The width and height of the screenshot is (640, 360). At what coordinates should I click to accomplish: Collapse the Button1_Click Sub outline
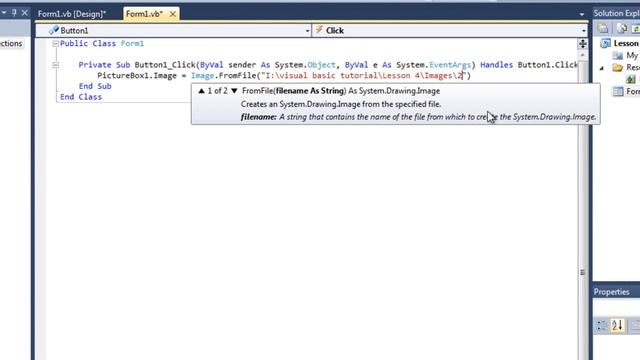tap(56, 65)
